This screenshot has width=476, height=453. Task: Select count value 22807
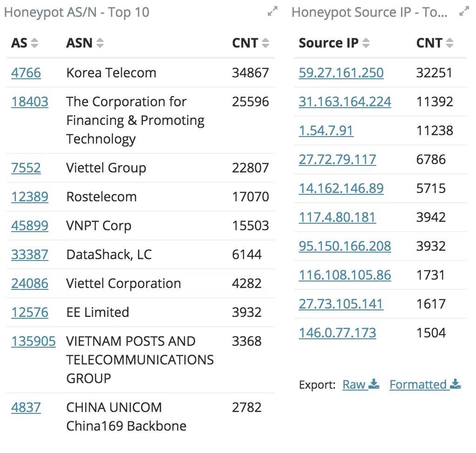coord(251,168)
